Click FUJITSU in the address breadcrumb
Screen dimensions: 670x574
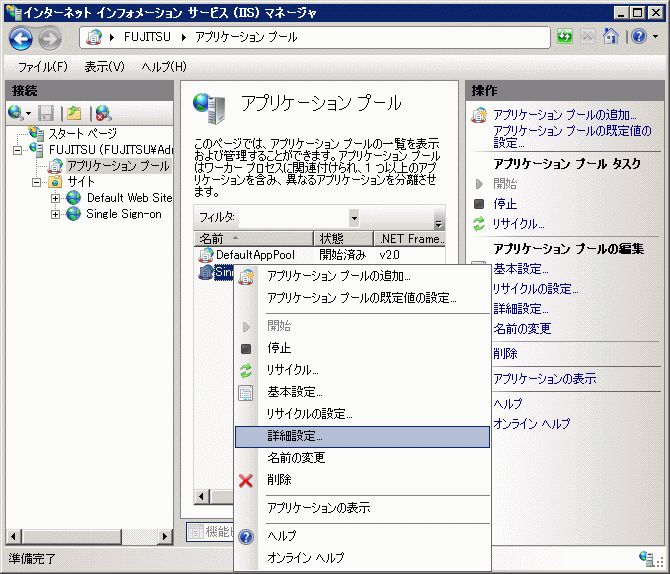pos(147,37)
